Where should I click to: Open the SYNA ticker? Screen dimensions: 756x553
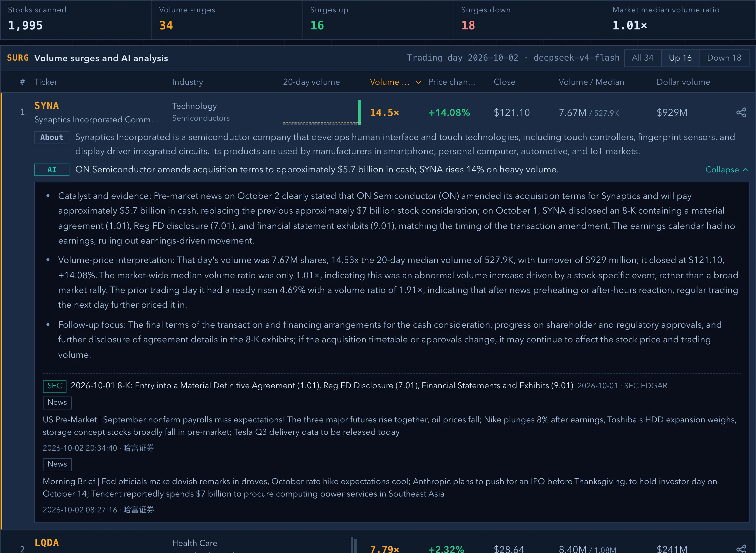pyautogui.click(x=46, y=105)
